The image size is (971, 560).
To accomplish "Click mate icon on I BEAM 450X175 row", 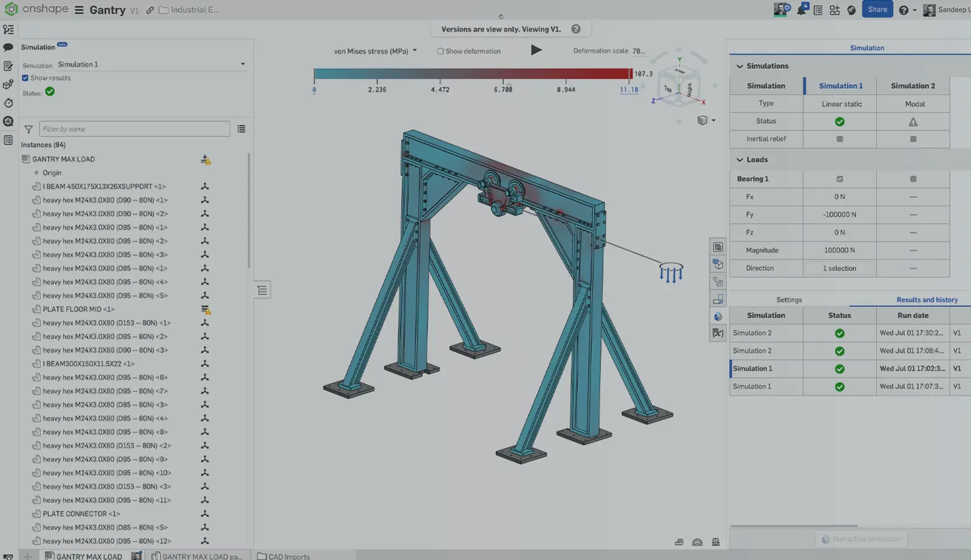I will [205, 187].
